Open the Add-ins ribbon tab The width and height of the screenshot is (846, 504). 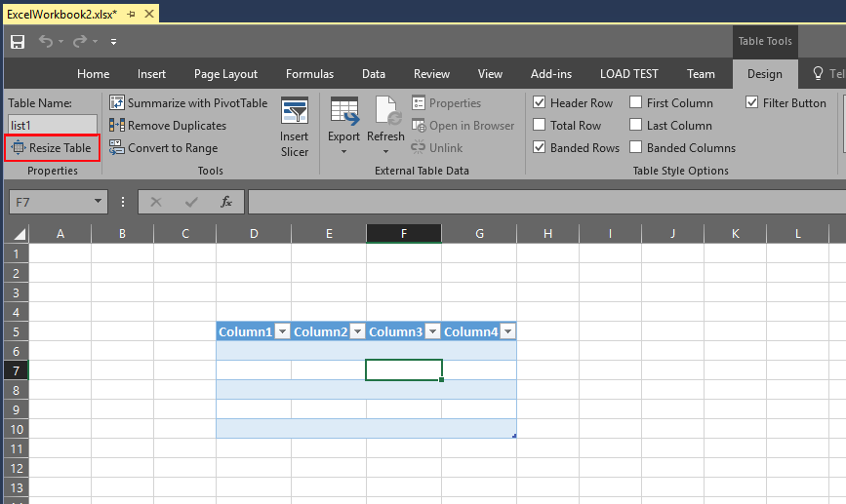[x=551, y=74]
